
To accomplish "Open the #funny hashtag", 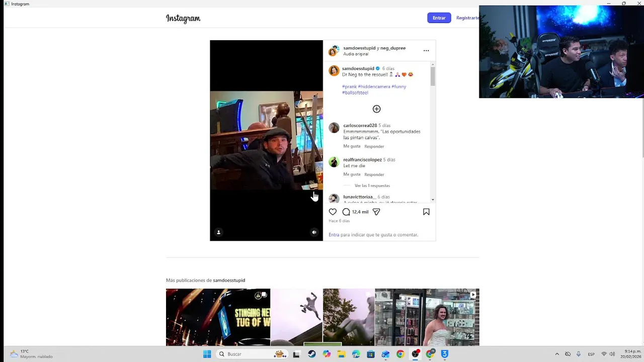I will [398, 86].
